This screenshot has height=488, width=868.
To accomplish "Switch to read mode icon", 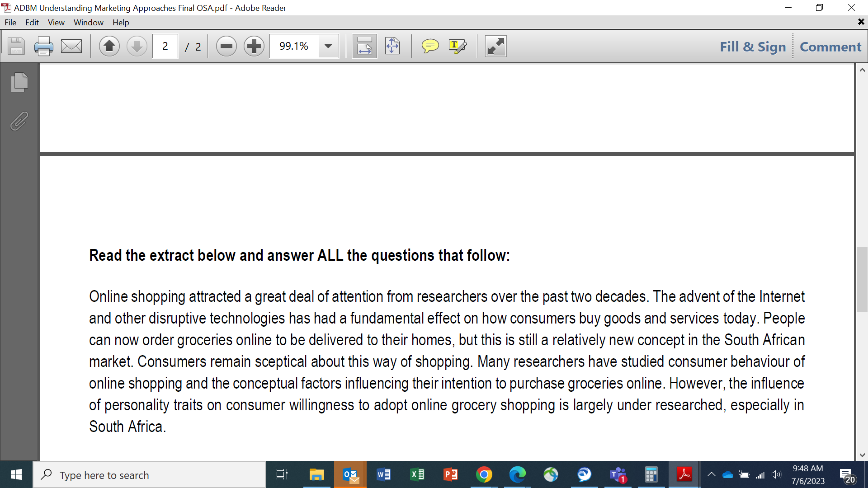I will point(496,46).
